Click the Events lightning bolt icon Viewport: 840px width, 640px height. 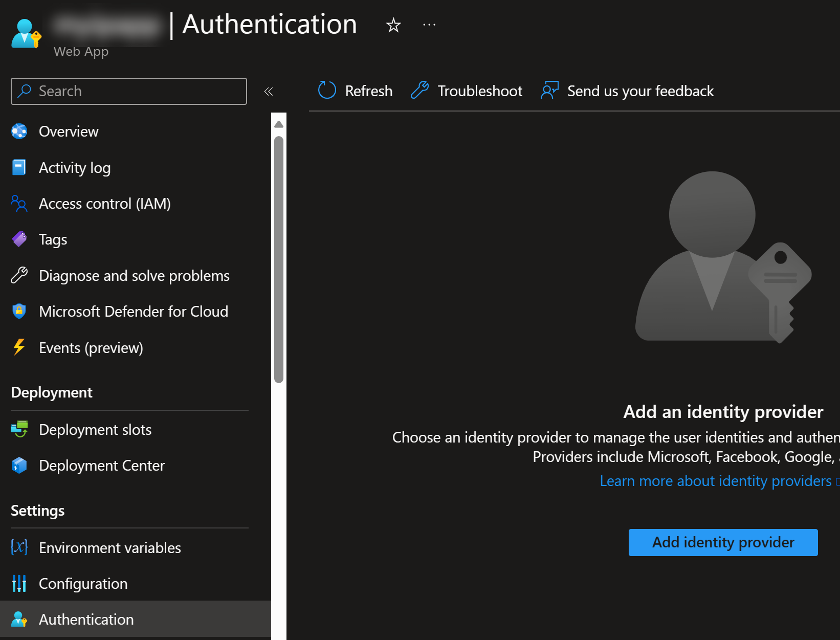(19, 347)
